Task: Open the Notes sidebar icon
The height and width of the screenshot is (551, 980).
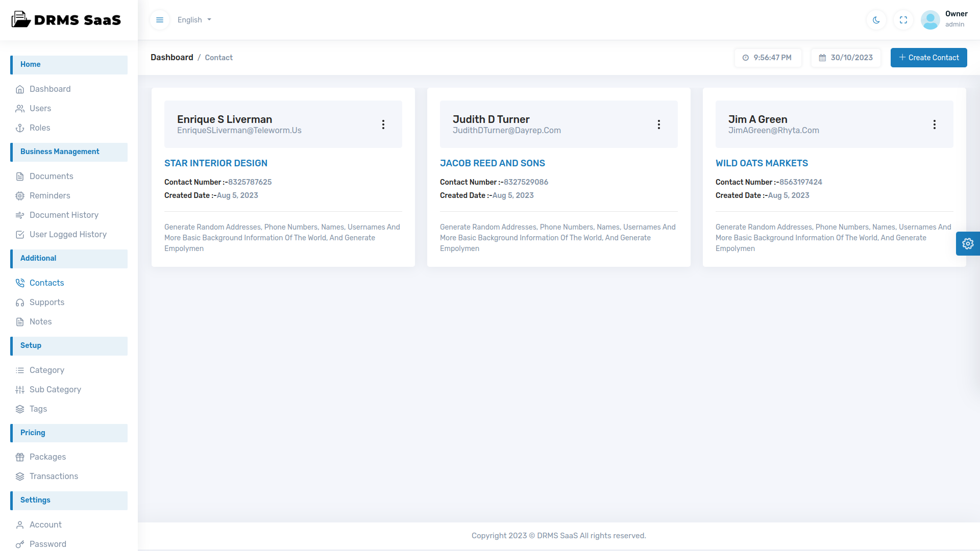Action: [19, 321]
